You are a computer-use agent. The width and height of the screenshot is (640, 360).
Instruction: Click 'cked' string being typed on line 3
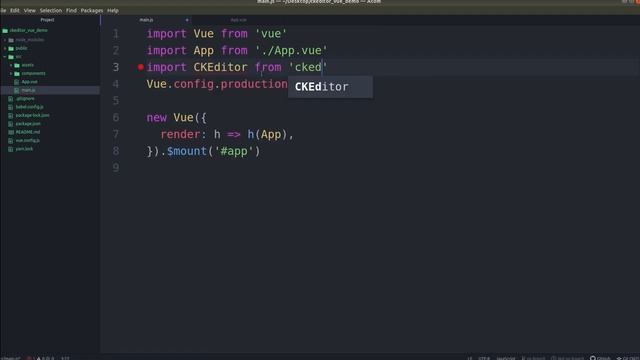coord(308,67)
